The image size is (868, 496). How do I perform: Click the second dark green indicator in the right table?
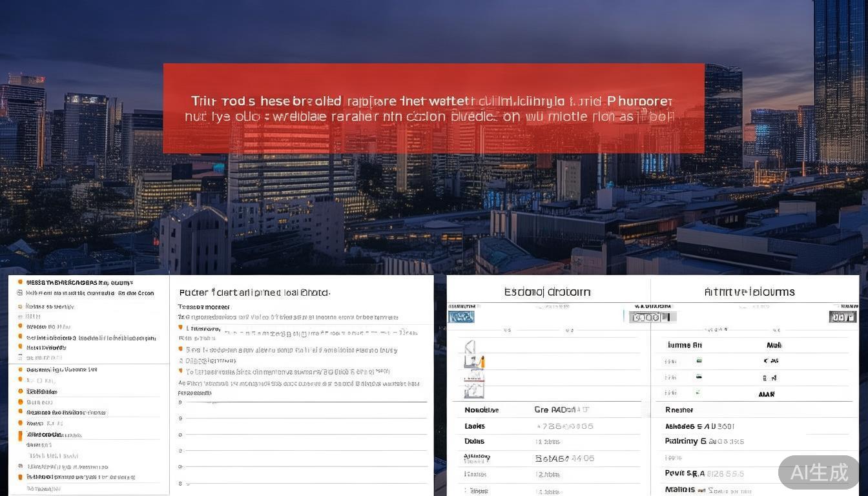click(699, 377)
